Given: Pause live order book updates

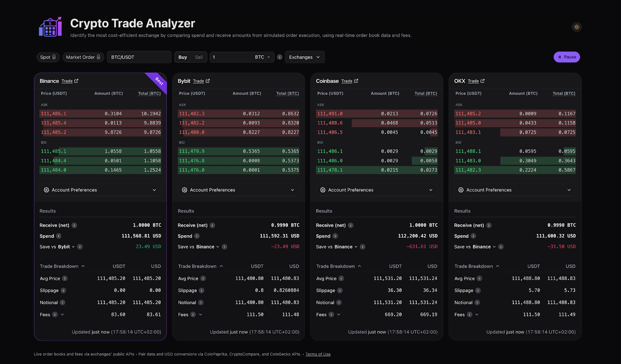Looking at the screenshot, I should [x=567, y=57].
